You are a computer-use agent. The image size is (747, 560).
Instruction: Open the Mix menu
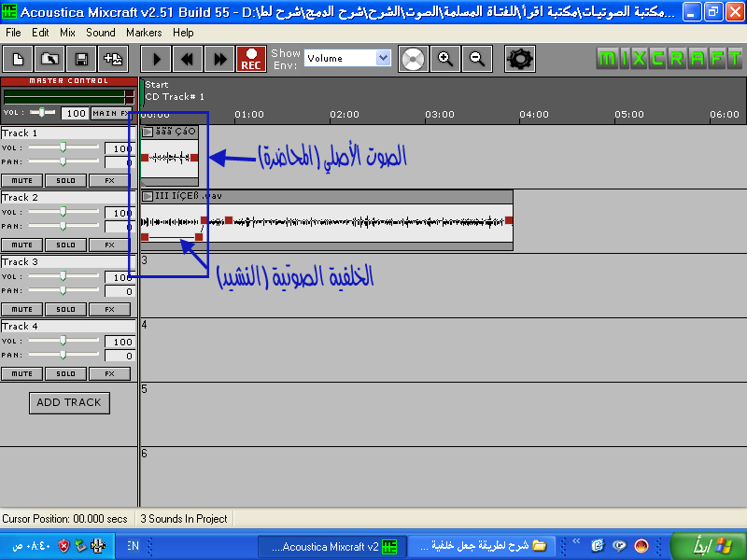coord(67,33)
